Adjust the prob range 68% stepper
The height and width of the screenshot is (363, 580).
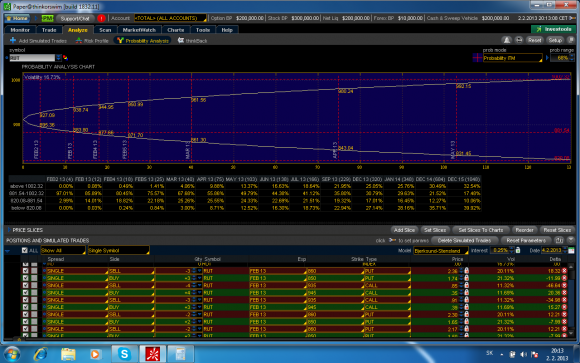coord(572,58)
